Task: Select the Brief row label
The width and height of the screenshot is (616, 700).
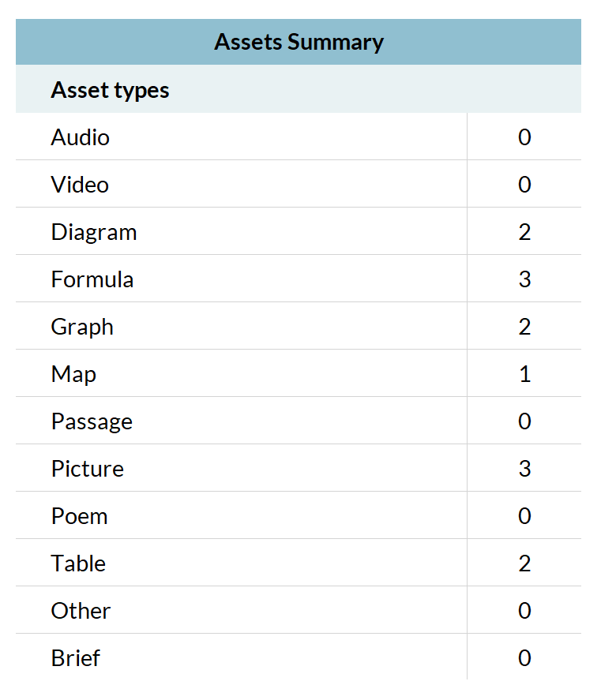Action: click(76, 658)
